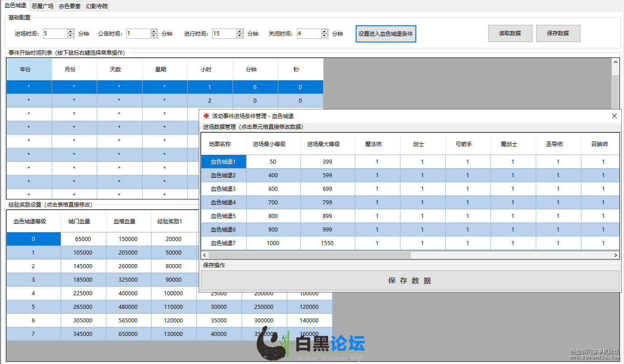Close the 活动事件进场条件管理 dialog
The height and width of the screenshot is (364, 624).
[x=614, y=116]
